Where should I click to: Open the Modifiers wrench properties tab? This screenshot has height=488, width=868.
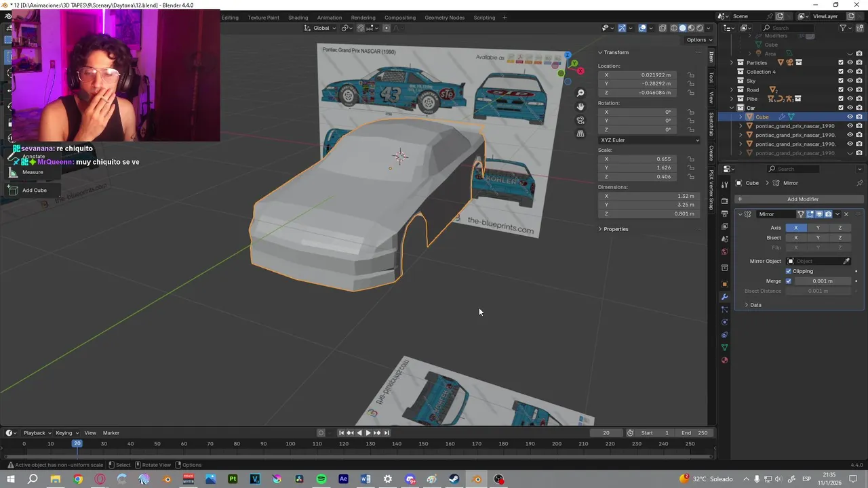[725, 297]
